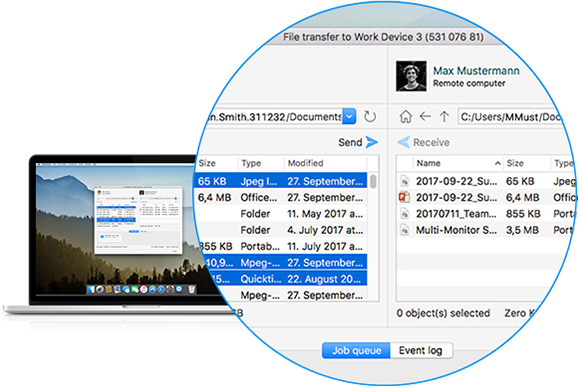Click the Remote computer label
Screen dimensions: 583x388
469,83
